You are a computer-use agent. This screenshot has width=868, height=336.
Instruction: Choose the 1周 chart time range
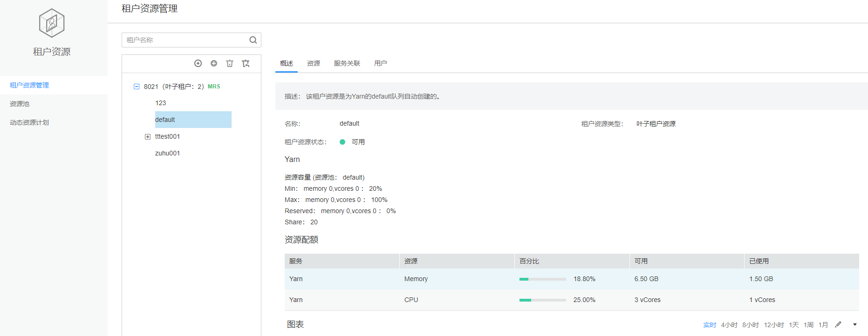tap(808, 325)
